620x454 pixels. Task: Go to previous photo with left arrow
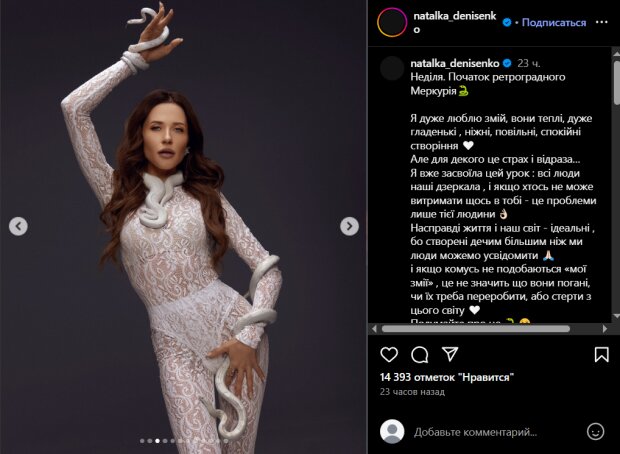tap(18, 227)
